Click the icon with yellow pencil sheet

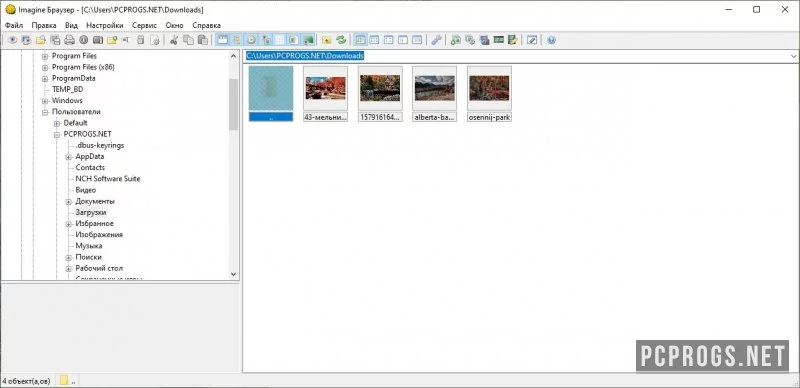[x=513, y=40]
